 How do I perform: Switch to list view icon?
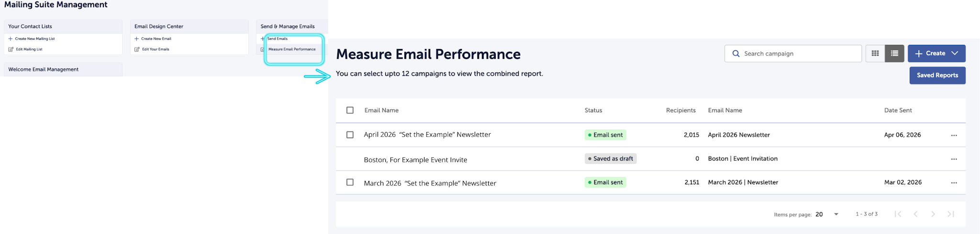tap(894, 53)
